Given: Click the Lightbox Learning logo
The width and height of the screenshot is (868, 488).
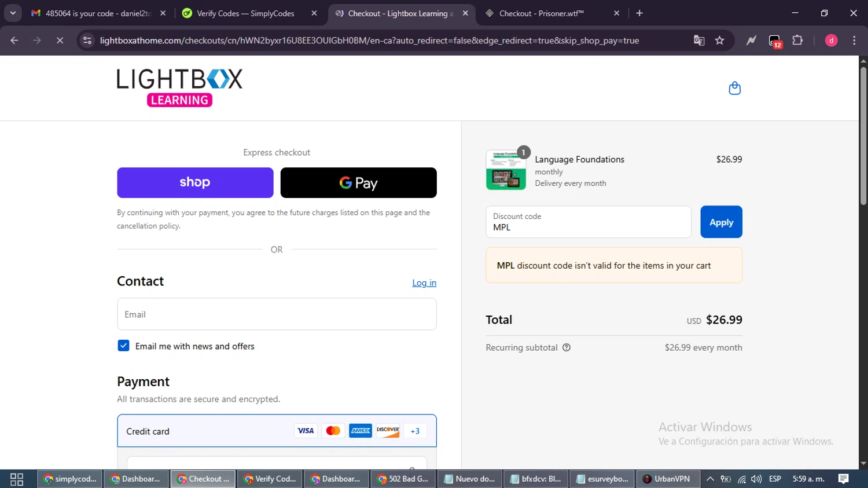Looking at the screenshot, I should point(179,88).
